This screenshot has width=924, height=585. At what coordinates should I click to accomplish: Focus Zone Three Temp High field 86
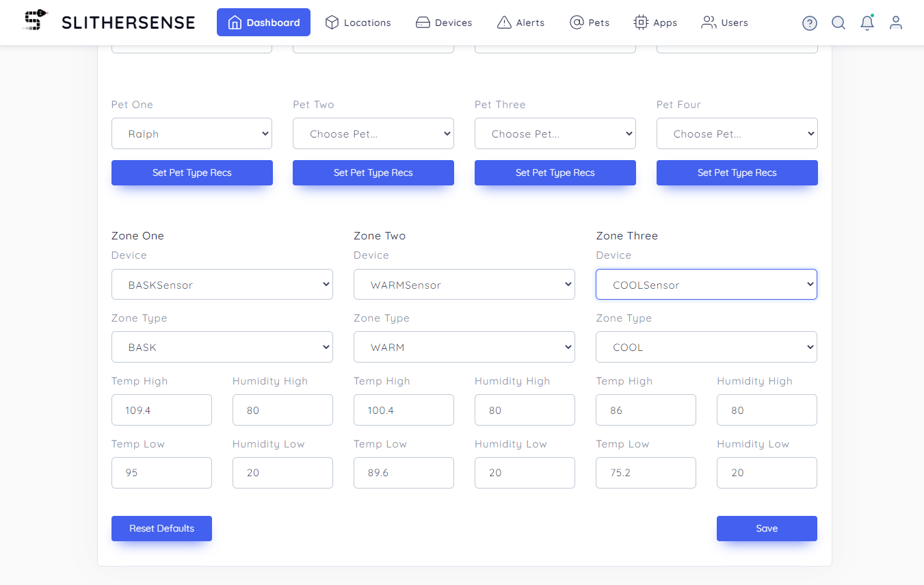(646, 410)
